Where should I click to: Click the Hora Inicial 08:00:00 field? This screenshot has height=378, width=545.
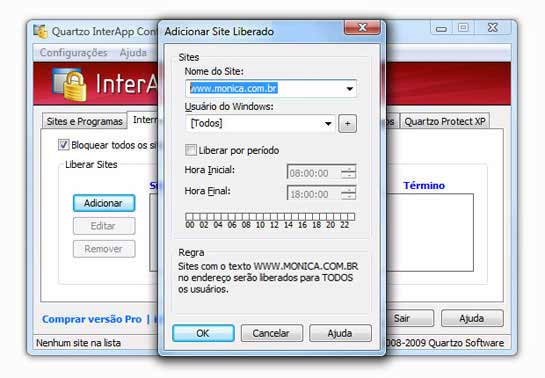[x=321, y=172]
